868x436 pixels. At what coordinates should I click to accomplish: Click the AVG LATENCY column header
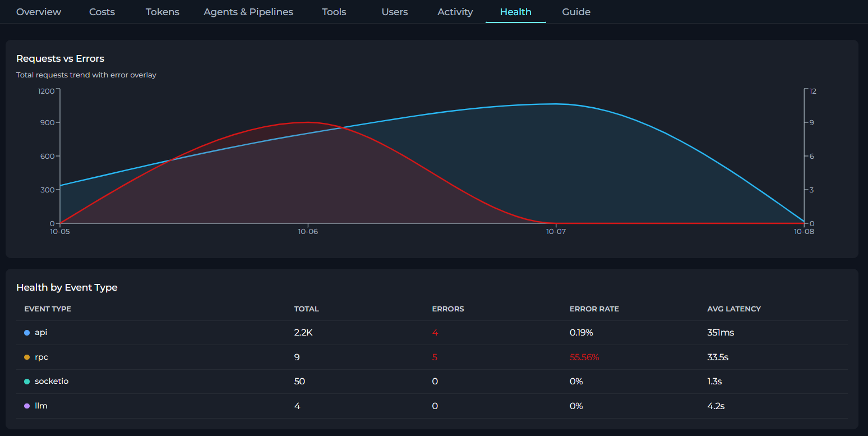pos(734,309)
